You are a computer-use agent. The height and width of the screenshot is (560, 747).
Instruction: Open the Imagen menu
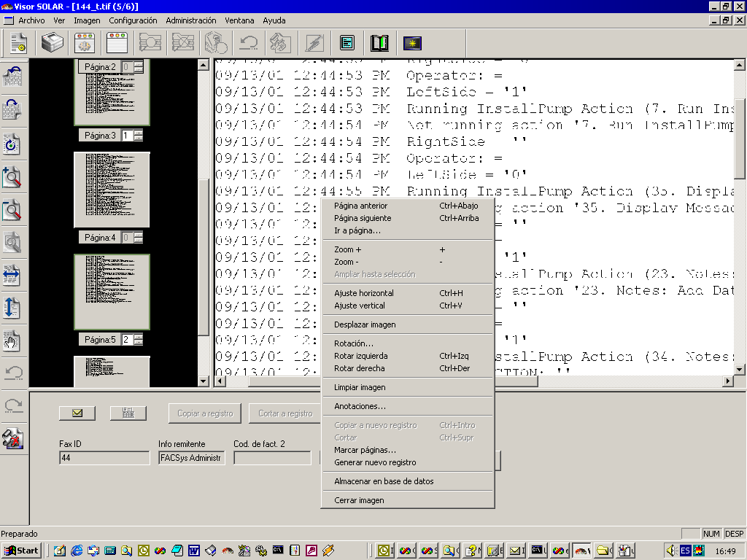(x=87, y=20)
